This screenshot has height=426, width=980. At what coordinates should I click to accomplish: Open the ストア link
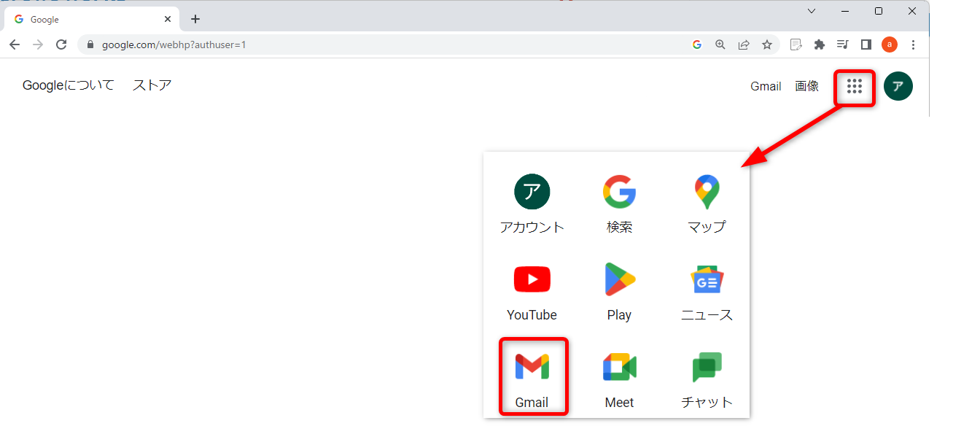click(152, 85)
